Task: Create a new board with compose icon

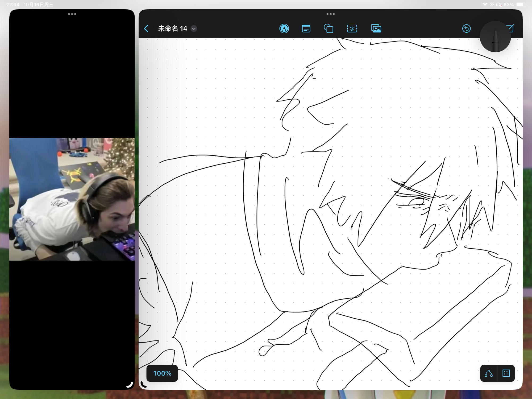Action: pos(511,28)
